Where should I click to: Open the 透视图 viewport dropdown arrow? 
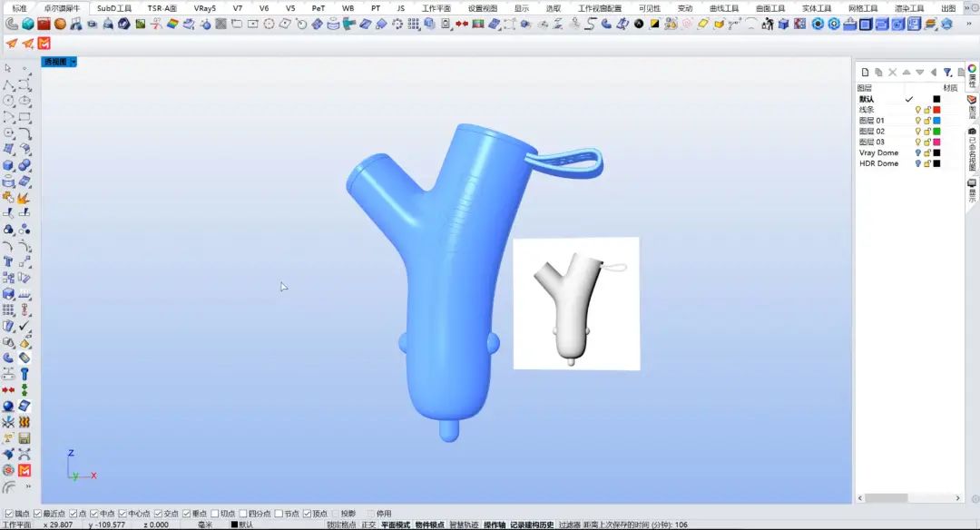[73, 62]
